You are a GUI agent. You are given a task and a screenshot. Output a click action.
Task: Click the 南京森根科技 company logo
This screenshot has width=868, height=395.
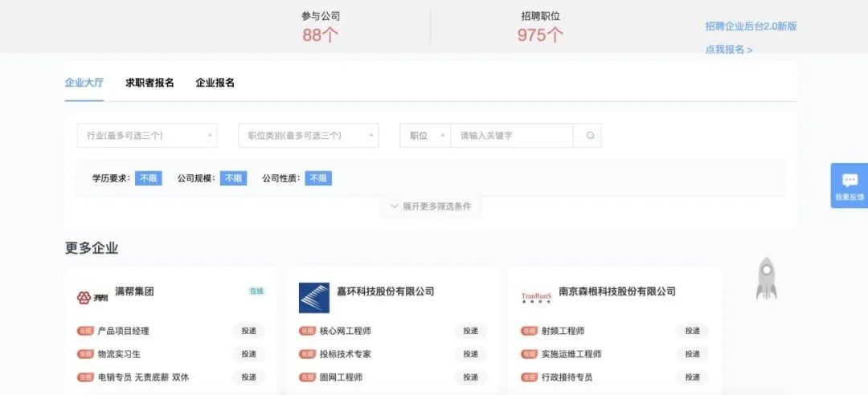tap(536, 298)
